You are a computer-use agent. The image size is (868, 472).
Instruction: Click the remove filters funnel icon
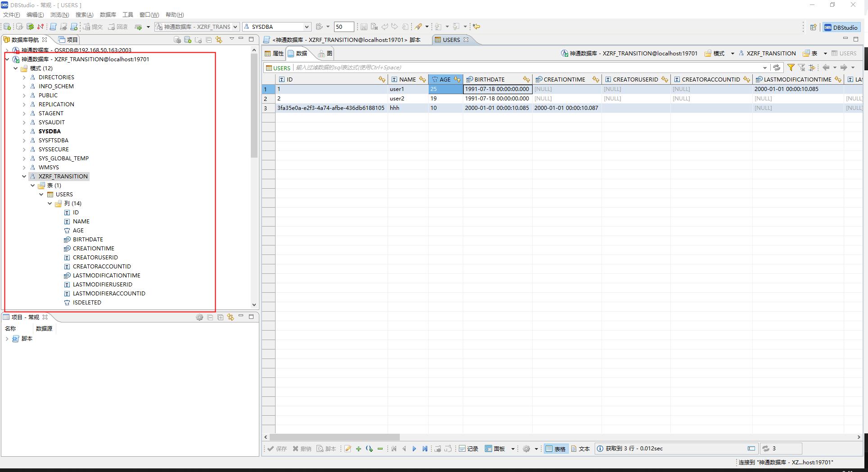[x=802, y=68]
